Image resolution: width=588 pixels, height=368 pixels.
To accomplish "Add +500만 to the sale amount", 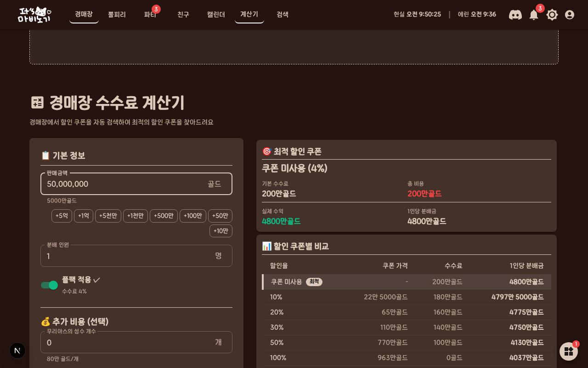I will coord(164,216).
